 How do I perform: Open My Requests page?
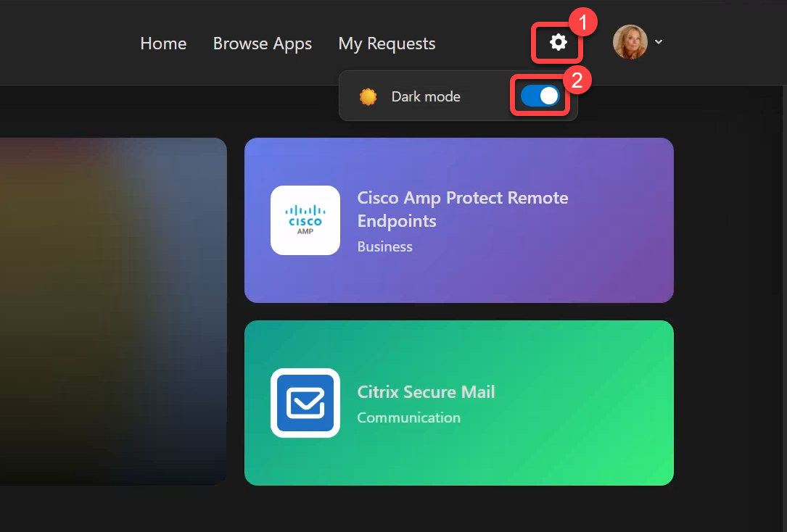pos(387,43)
